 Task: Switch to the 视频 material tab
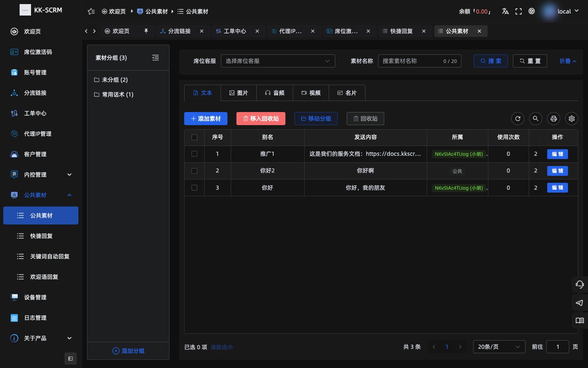pyautogui.click(x=311, y=93)
